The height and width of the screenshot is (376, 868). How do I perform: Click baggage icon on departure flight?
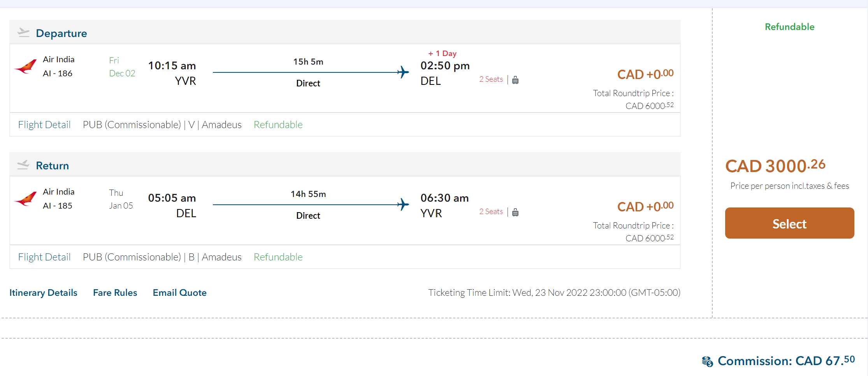(x=515, y=80)
